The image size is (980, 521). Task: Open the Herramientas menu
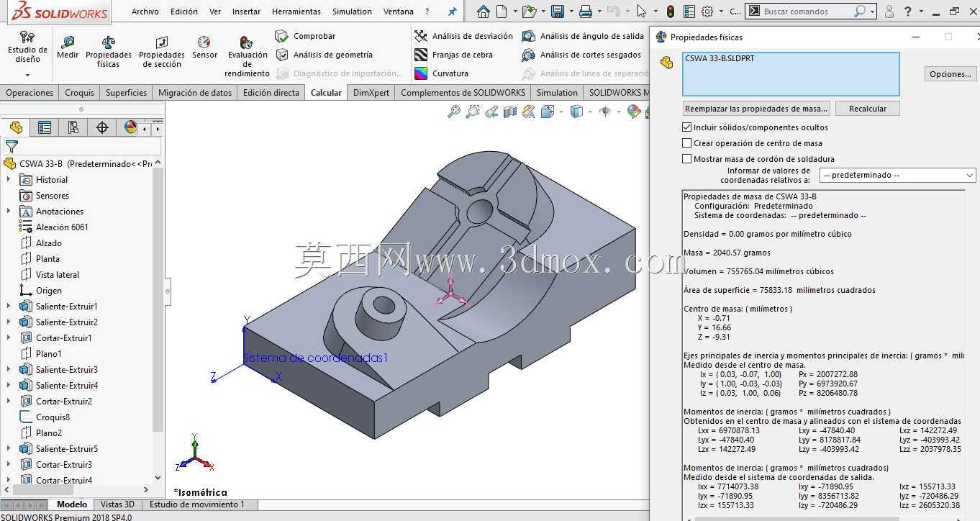click(296, 12)
